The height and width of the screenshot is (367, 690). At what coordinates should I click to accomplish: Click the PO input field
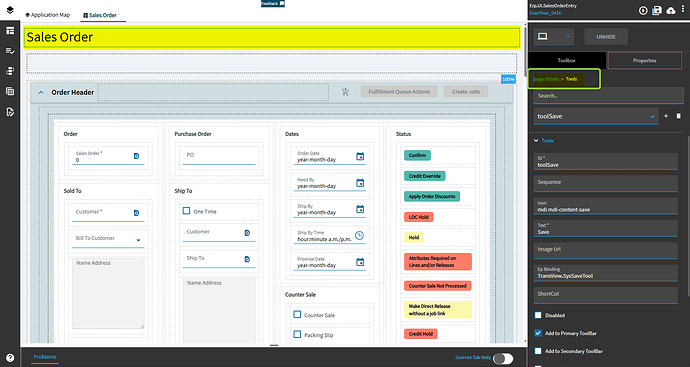click(219, 157)
